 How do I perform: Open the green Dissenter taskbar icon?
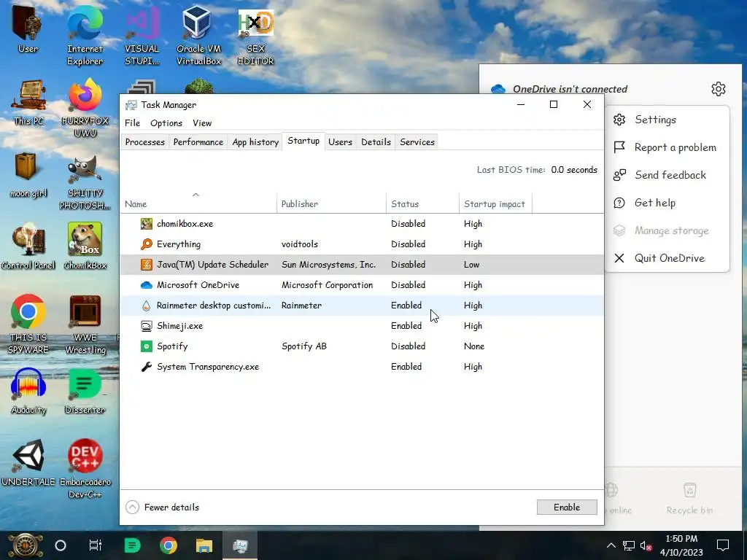click(x=132, y=545)
